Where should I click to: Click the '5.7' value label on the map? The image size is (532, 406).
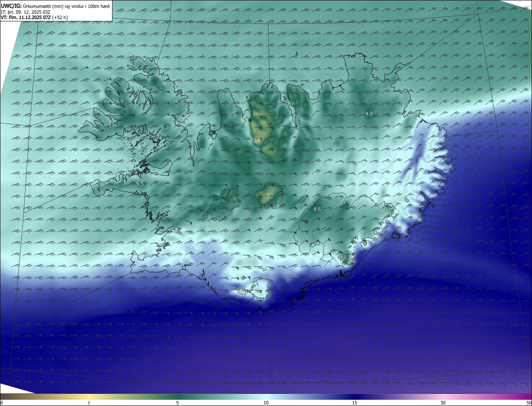tap(165, 128)
